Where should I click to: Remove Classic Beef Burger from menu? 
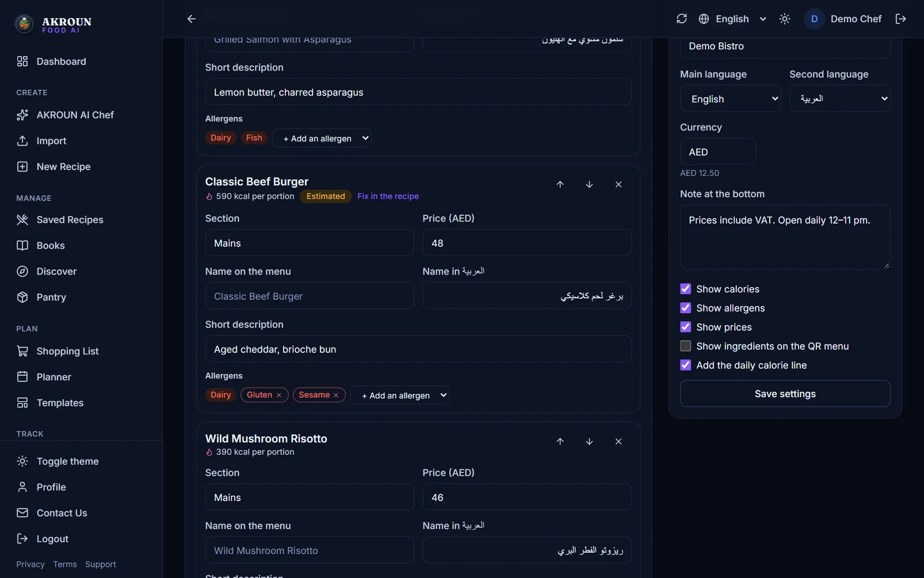point(619,184)
